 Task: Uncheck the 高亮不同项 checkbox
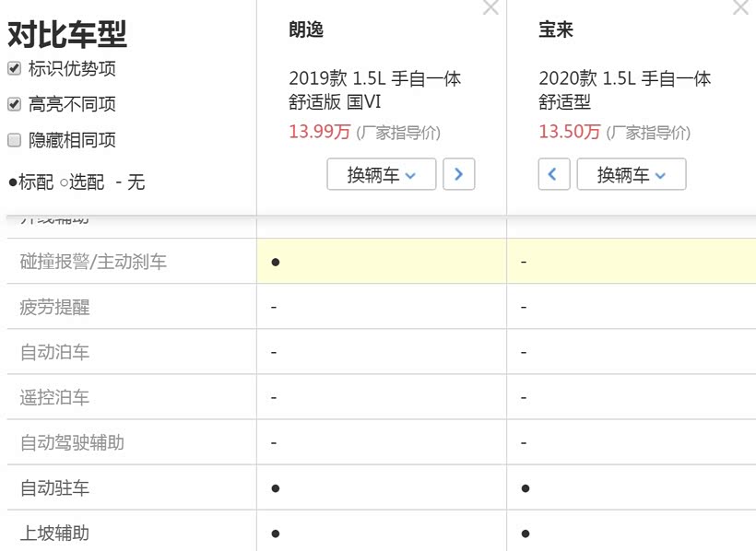[x=14, y=104]
